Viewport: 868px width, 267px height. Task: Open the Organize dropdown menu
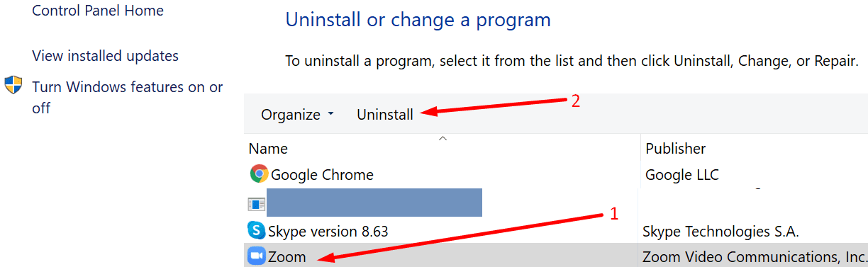coord(297,114)
